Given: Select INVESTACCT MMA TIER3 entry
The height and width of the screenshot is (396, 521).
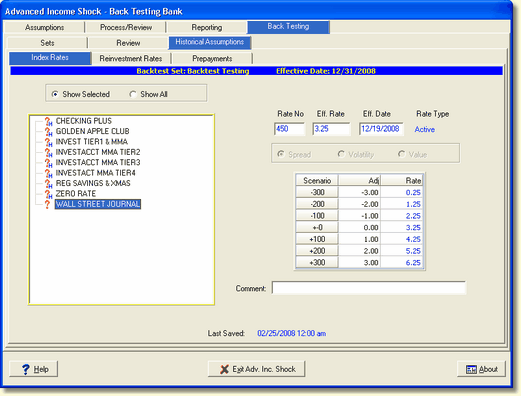Looking at the screenshot, I should click(x=98, y=162).
